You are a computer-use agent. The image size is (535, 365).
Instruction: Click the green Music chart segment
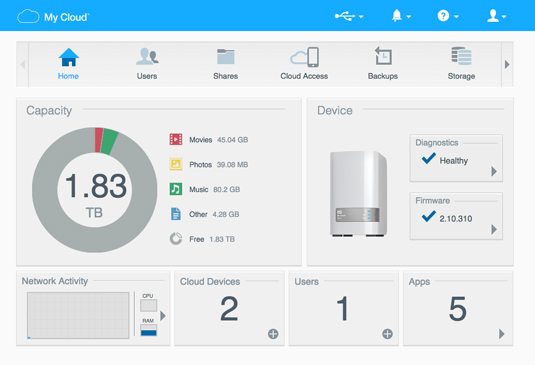[110, 142]
